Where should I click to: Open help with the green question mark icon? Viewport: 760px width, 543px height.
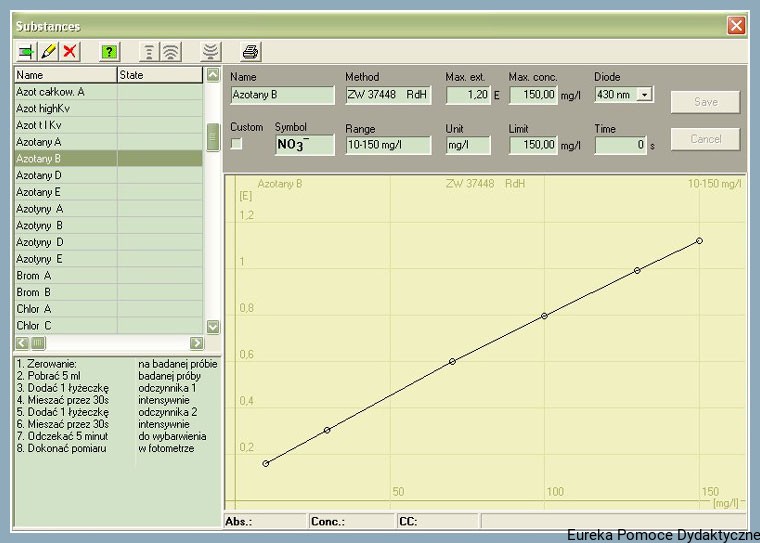point(110,51)
